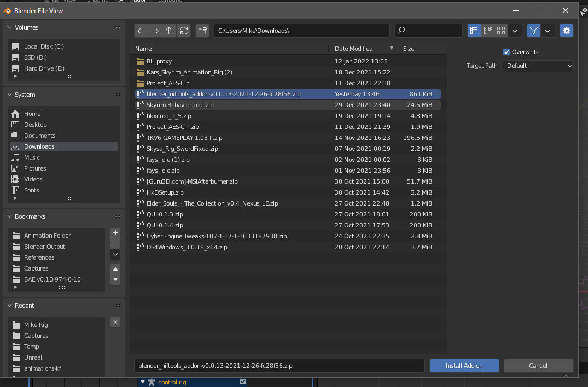This screenshot has height=387, width=588.
Task: Select SSD (D:) volume
Action: (x=64, y=57)
